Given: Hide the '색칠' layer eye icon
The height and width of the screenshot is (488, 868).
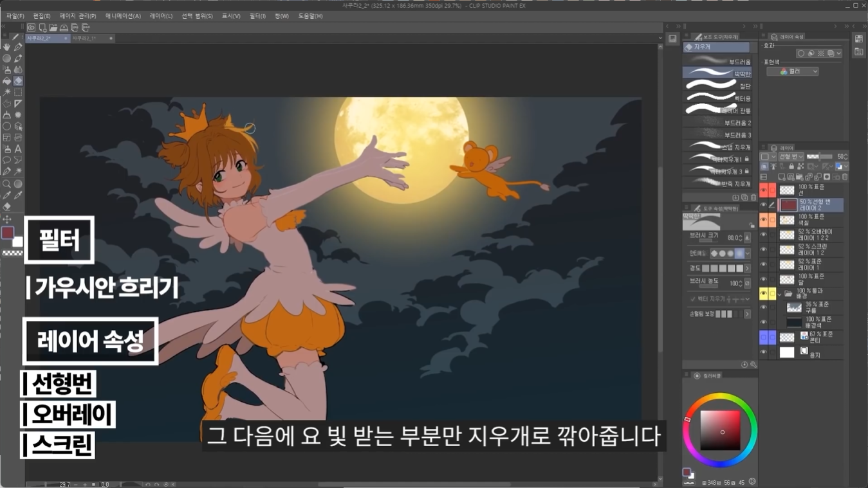Looking at the screenshot, I should [x=763, y=220].
